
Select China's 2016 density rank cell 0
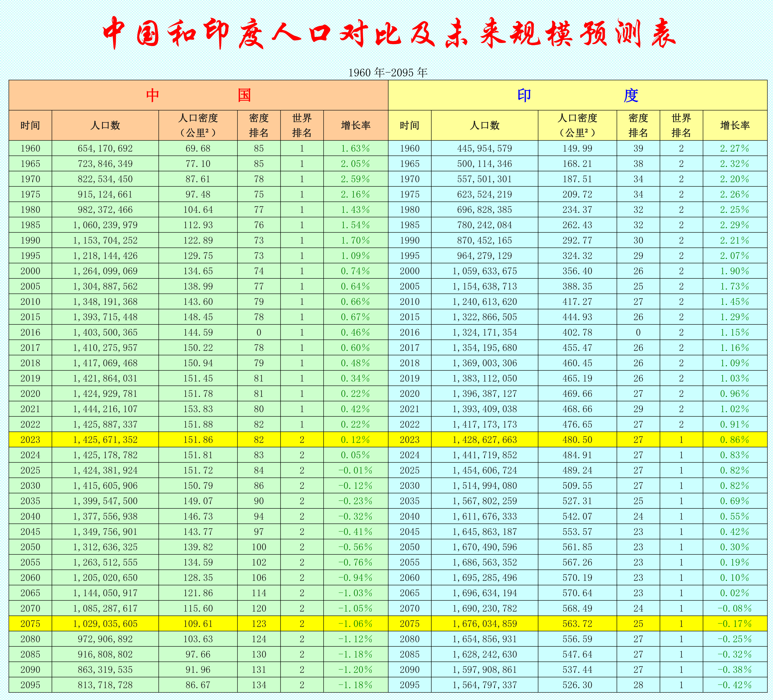point(259,332)
